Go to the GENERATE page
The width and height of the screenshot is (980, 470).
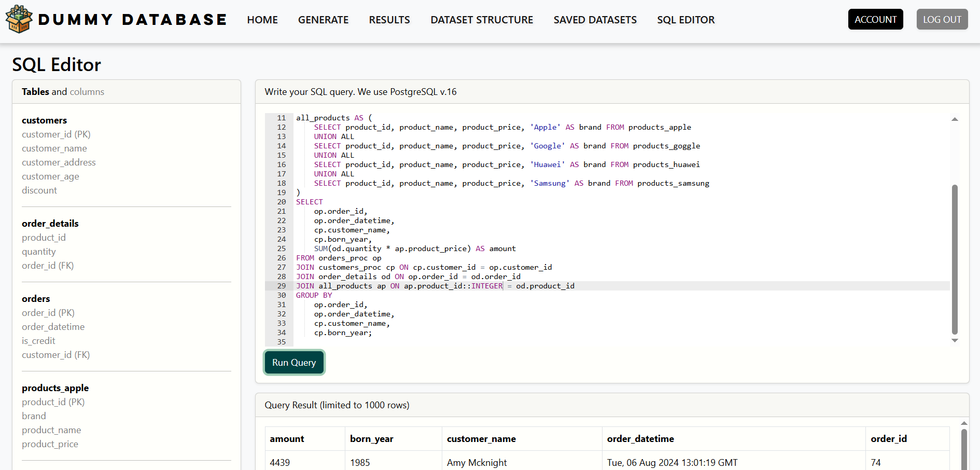click(323, 20)
